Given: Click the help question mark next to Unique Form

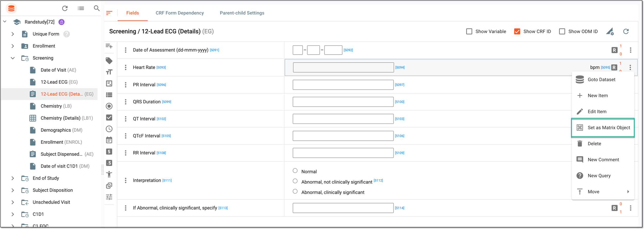Looking at the screenshot, I should (x=66, y=34).
